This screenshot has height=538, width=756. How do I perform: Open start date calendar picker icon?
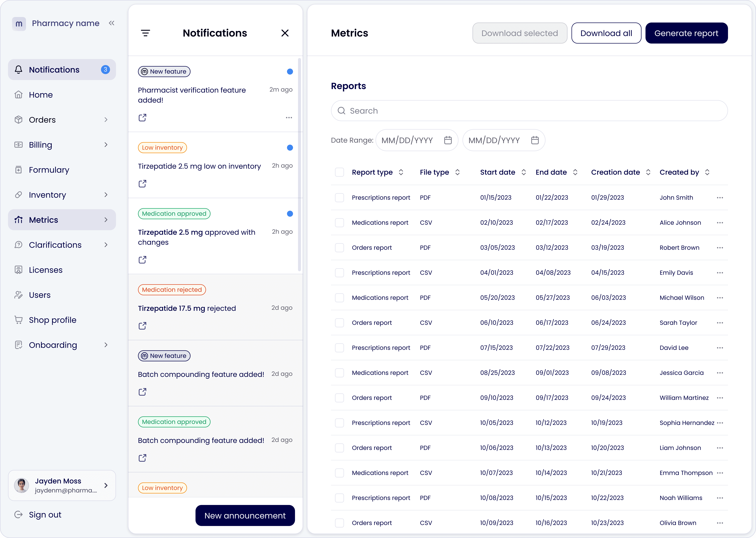(448, 140)
